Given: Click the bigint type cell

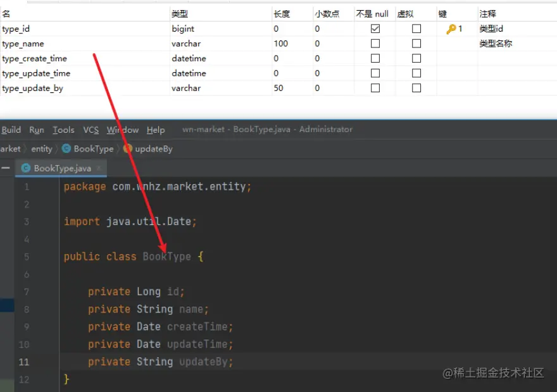Looking at the screenshot, I should tap(221, 28).
